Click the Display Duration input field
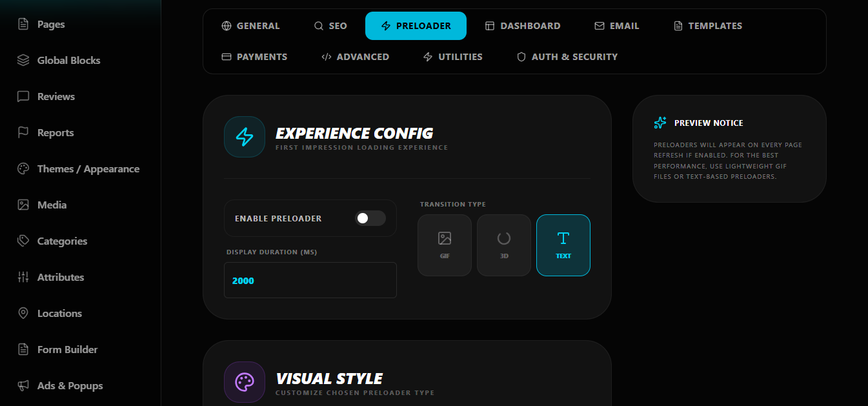Image resolution: width=868 pixels, height=406 pixels. point(310,281)
